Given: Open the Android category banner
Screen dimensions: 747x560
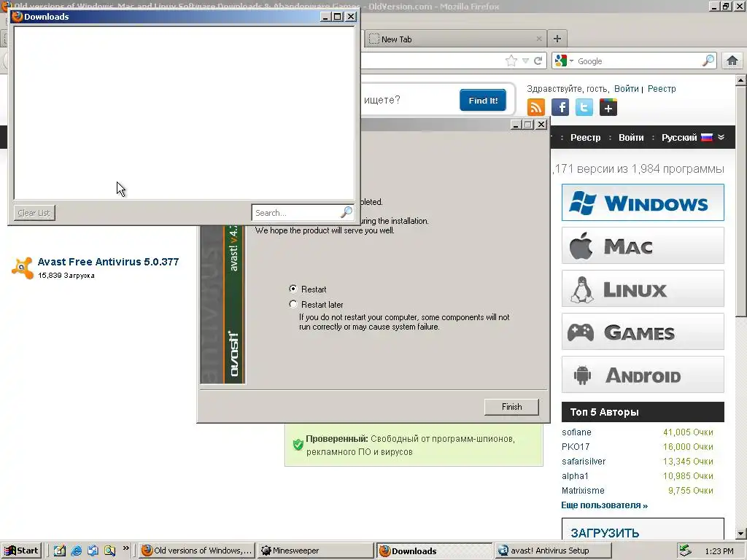Looking at the screenshot, I should [x=643, y=375].
